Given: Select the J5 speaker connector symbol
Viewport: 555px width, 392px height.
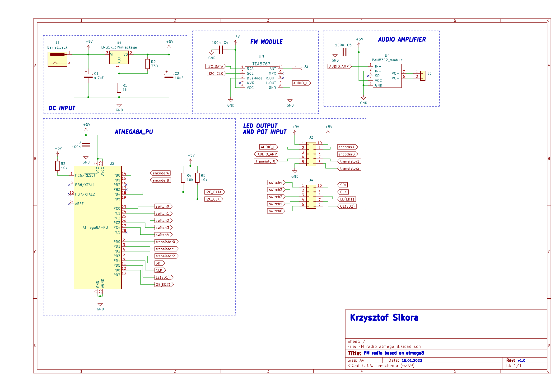Looking at the screenshot, I should point(423,76).
